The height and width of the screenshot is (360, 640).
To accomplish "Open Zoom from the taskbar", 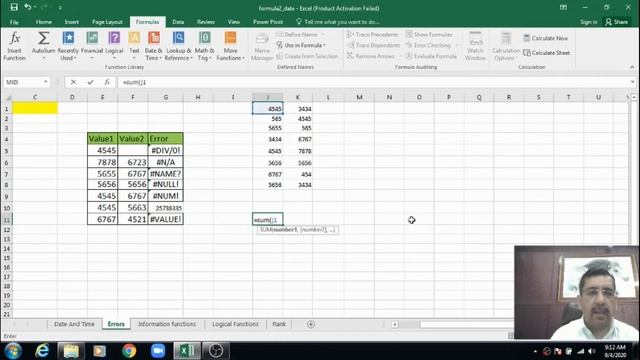I will (x=158, y=351).
